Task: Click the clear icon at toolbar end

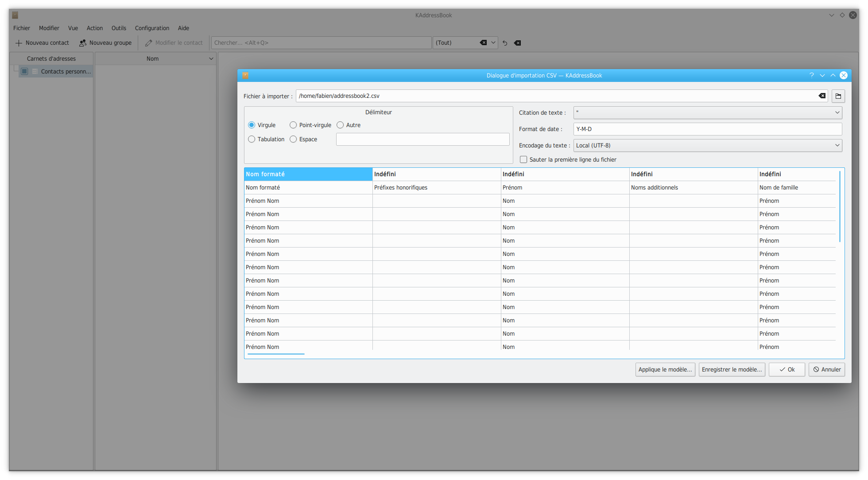Action: coord(517,43)
